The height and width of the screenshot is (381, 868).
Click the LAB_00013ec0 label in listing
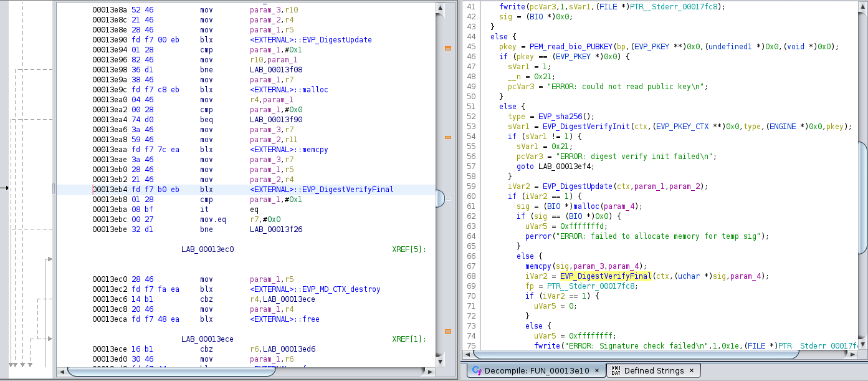tap(207, 249)
